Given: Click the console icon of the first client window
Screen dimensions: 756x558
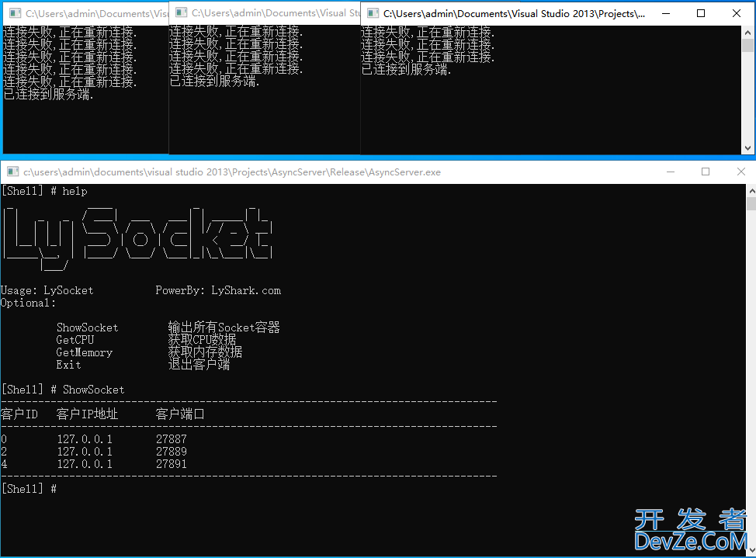Looking at the screenshot, I should [14, 14].
